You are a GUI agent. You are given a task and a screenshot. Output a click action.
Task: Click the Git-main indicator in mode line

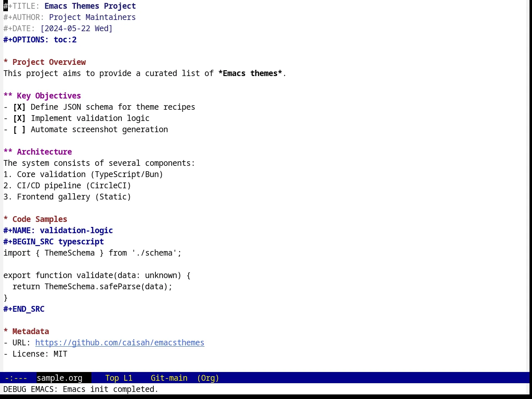coord(169,378)
